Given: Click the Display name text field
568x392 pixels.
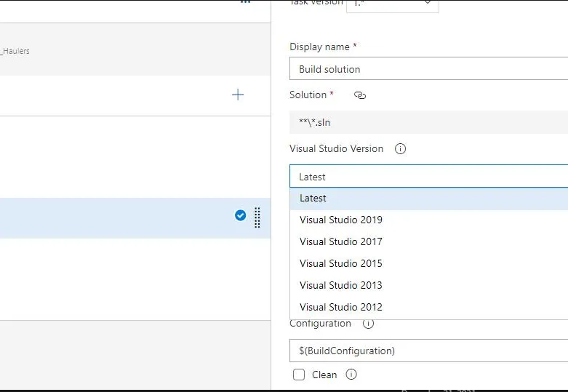Looking at the screenshot, I should [x=428, y=70].
